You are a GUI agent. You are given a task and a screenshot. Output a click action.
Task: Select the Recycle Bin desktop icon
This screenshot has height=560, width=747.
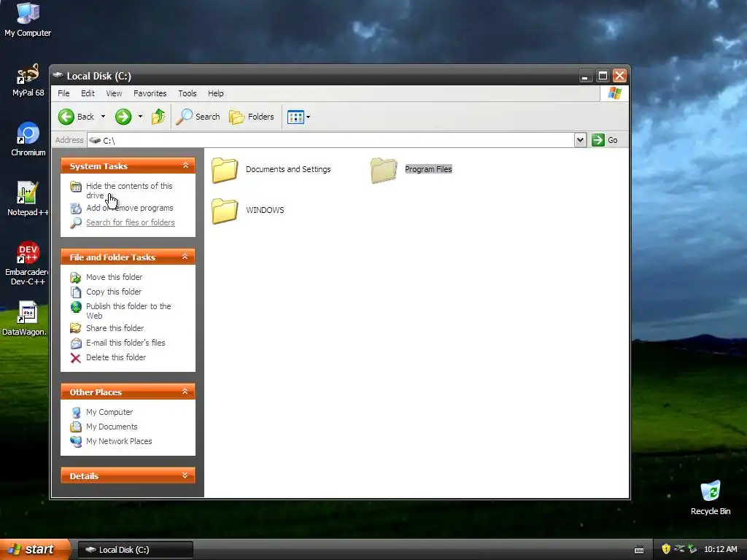(711, 497)
